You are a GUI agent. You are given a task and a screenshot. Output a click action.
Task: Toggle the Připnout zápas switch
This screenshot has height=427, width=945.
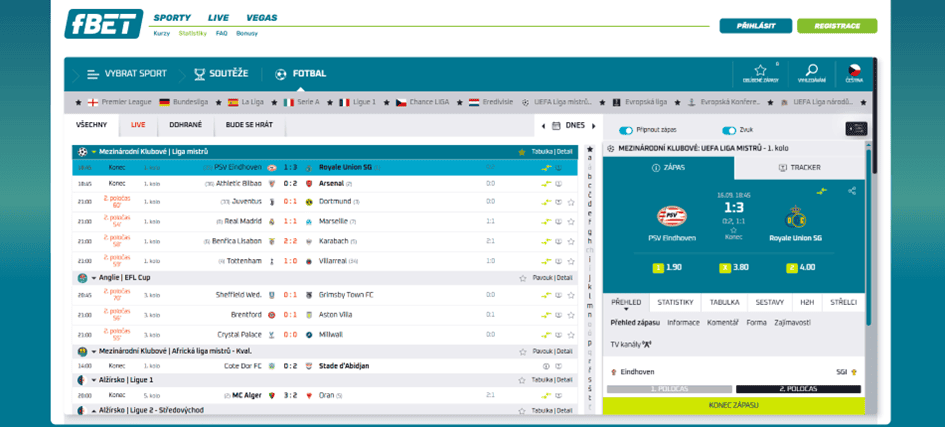(626, 130)
